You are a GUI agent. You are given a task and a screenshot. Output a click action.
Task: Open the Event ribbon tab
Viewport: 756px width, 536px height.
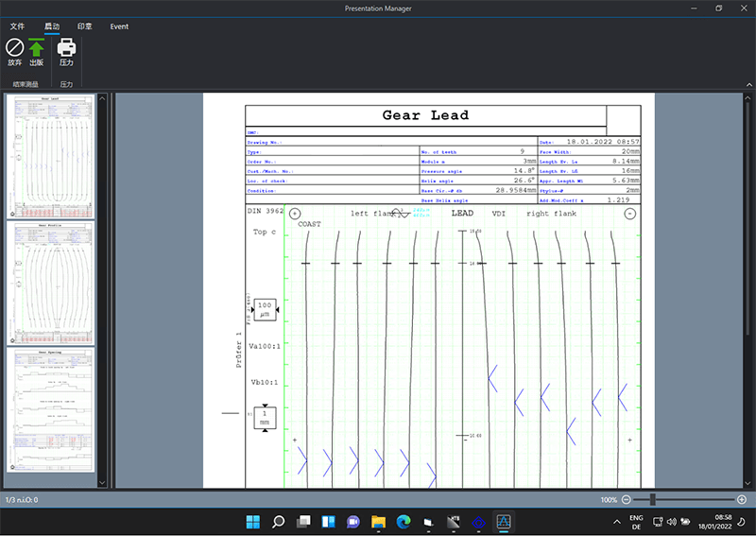pyautogui.click(x=119, y=26)
